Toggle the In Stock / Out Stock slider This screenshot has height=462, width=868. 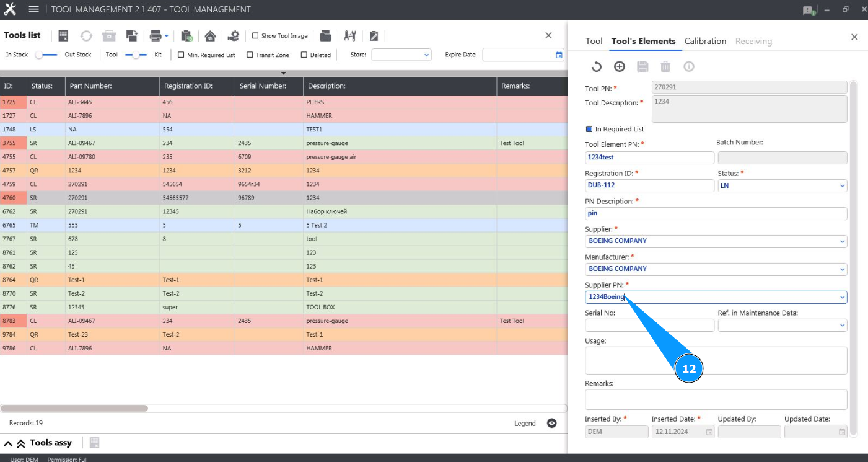pyautogui.click(x=46, y=55)
